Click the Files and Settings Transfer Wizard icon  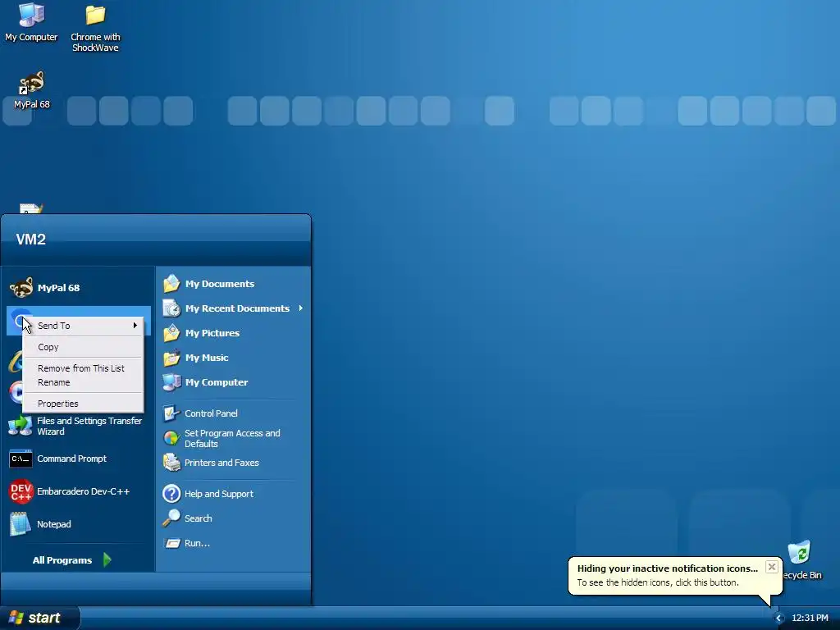click(21, 427)
